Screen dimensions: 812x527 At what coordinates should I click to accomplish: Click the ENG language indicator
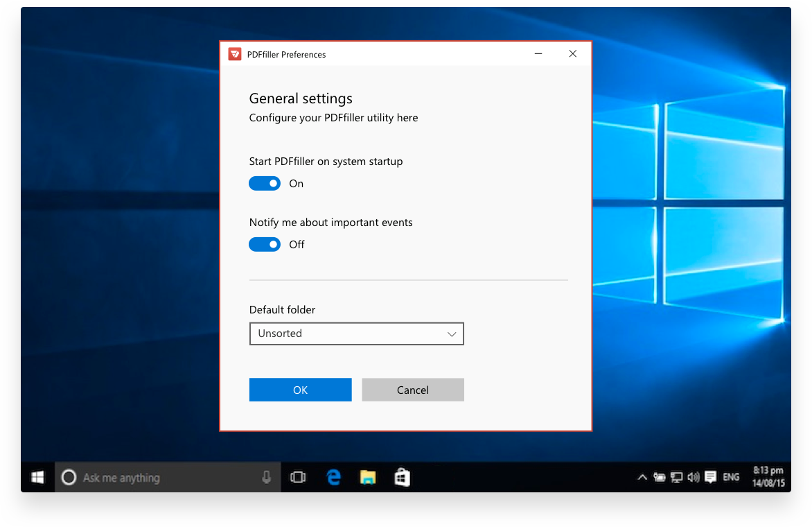(731, 477)
